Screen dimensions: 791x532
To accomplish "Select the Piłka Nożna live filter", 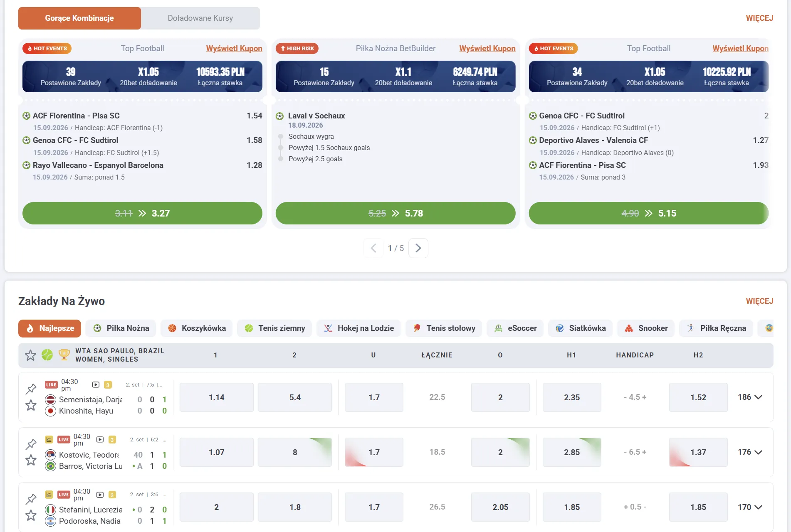I will (x=121, y=328).
